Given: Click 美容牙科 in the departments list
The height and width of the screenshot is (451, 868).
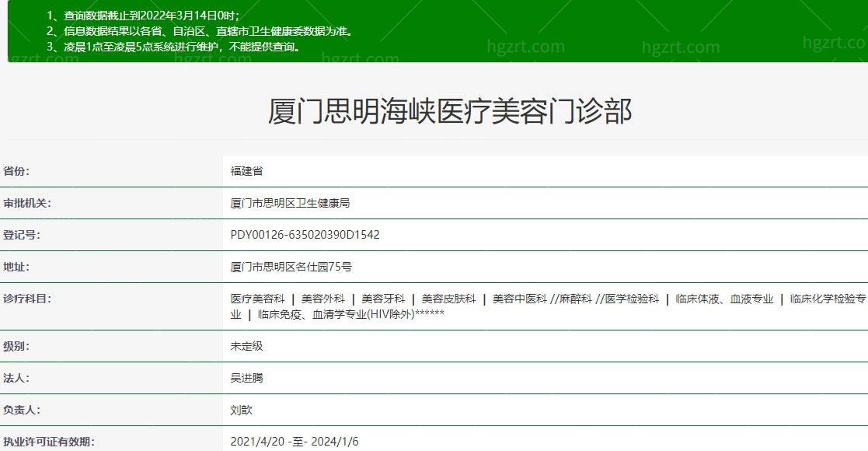Looking at the screenshot, I should pyautogui.click(x=383, y=299).
